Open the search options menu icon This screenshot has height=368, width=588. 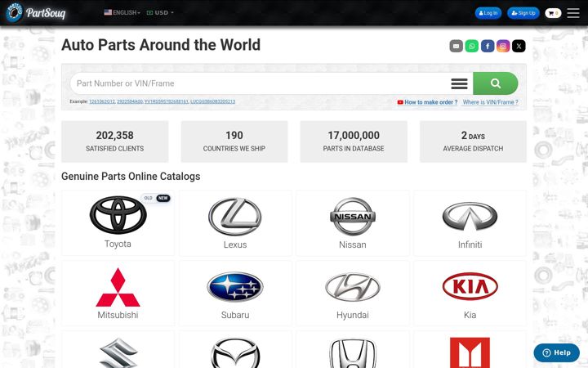click(459, 83)
